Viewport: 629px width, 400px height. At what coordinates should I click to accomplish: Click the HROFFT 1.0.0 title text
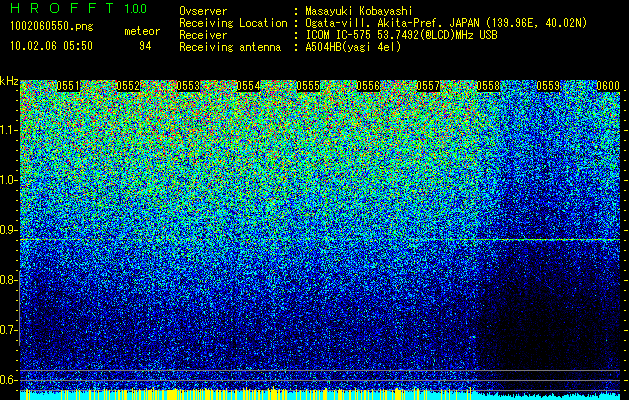pyautogui.click(x=78, y=8)
